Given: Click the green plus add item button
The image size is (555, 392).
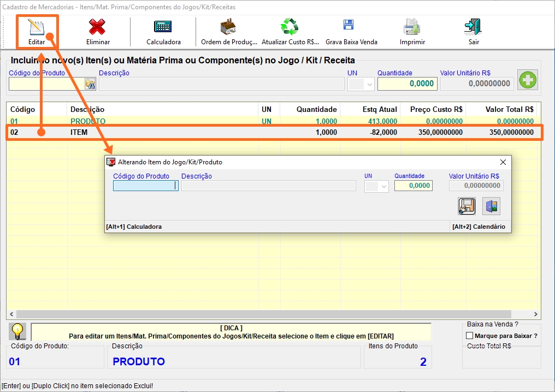Looking at the screenshot, I should (528, 80).
